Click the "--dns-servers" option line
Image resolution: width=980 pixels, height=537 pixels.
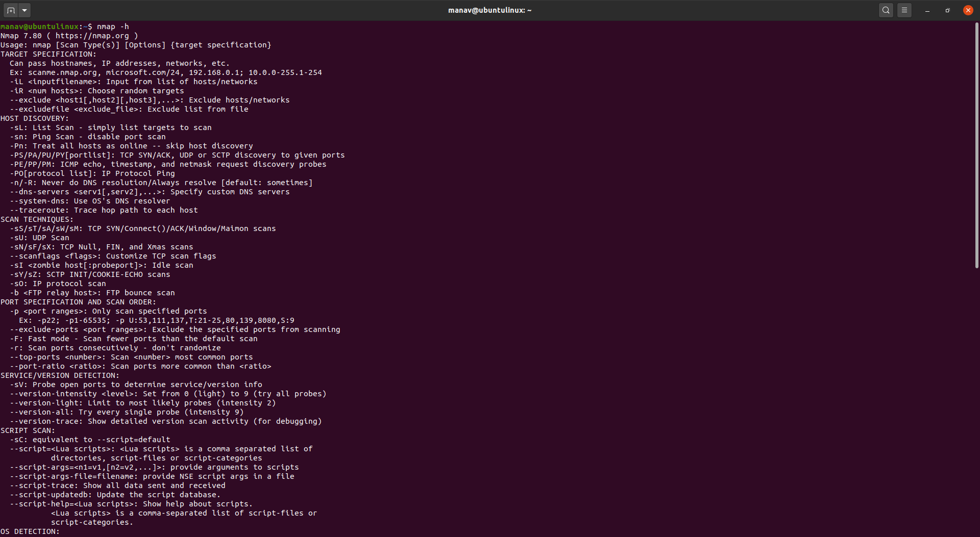pyautogui.click(x=150, y=192)
